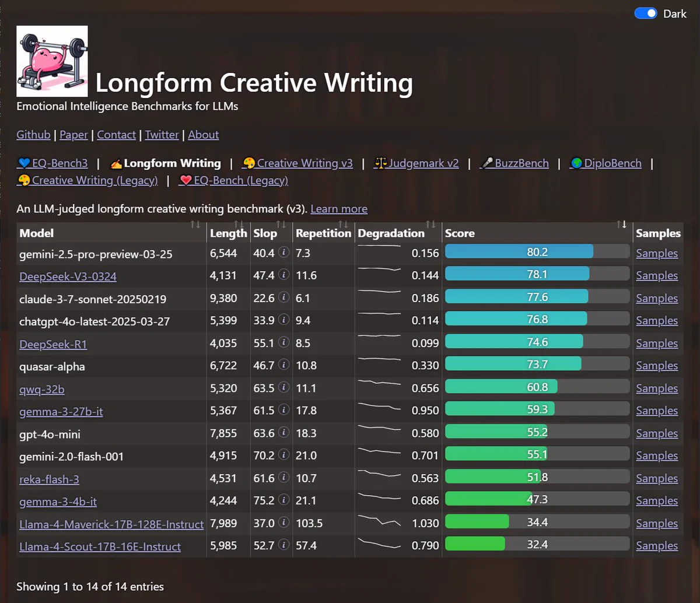
Task: Open Samples for claude-3-7-sonnet-20250219
Action: tap(657, 298)
